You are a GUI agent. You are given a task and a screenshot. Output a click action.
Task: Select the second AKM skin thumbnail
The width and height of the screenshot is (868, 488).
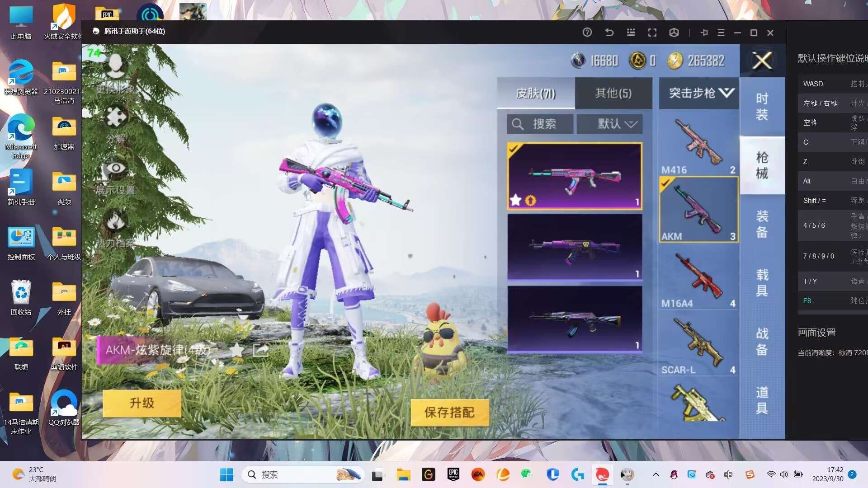point(575,247)
